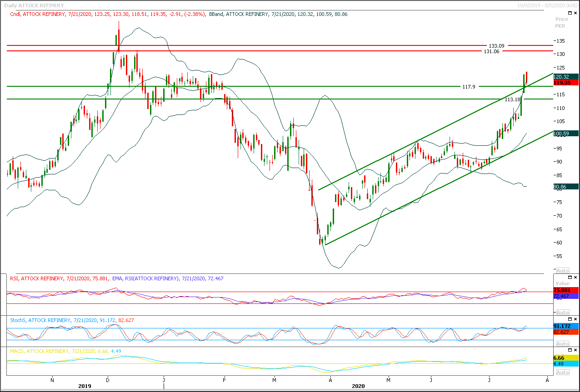Click the Value heading on RSI axis
The image size is (580, 392).
pos(562,283)
